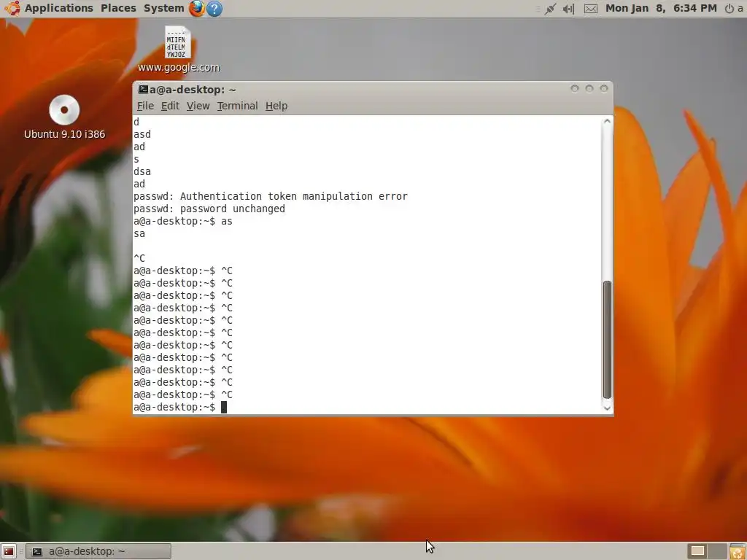Click the terminal title text a@a-desktop: ~

point(193,90)
